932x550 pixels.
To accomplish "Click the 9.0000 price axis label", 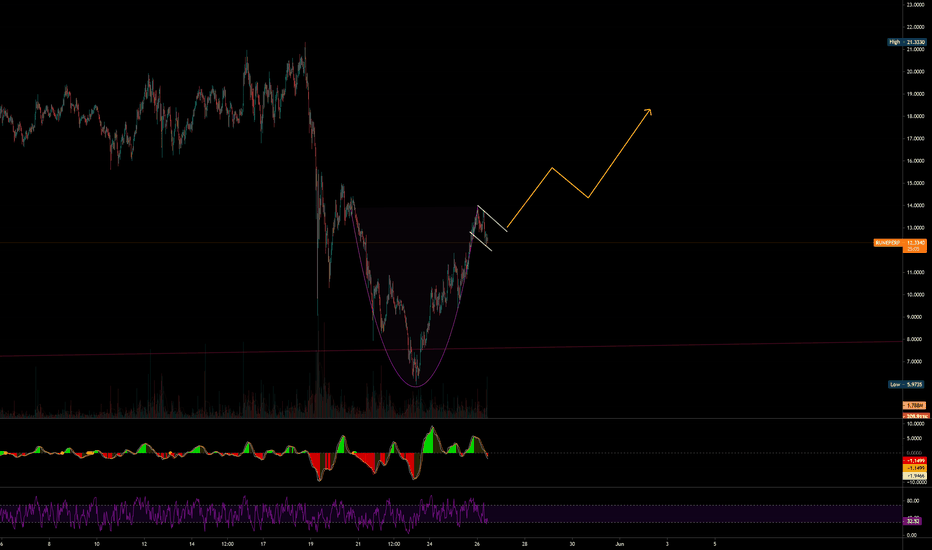I will tap(915, 317).
